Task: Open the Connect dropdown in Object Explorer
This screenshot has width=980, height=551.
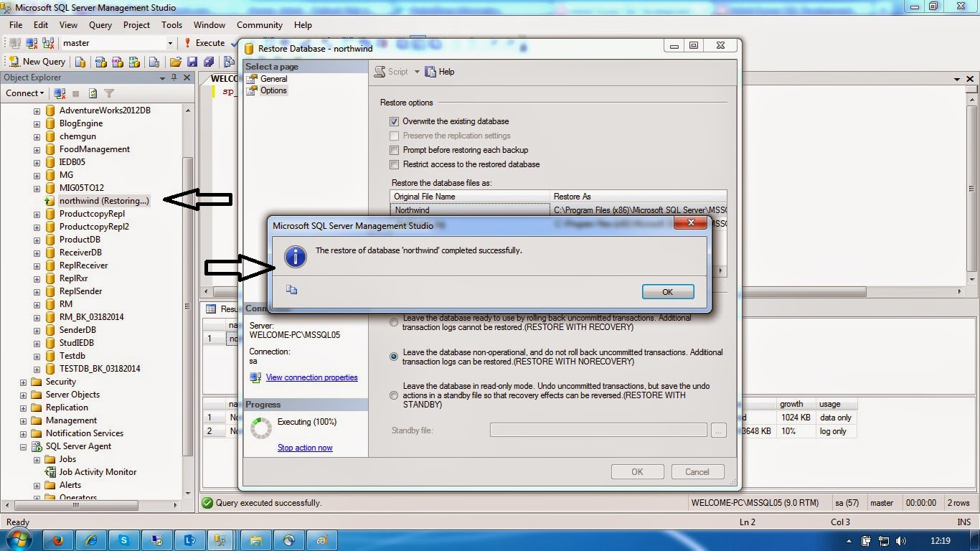Action: pos(25,93)
